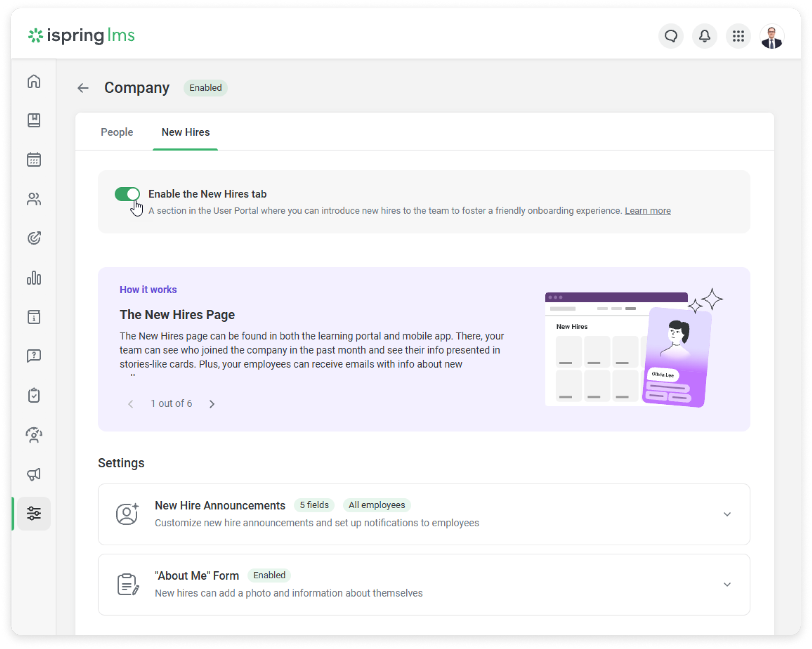Open the chat bubble icon in header
Image resolution: width=812 pixels, height=649 pixels.
pyautogui.click(x=671, y=37)
